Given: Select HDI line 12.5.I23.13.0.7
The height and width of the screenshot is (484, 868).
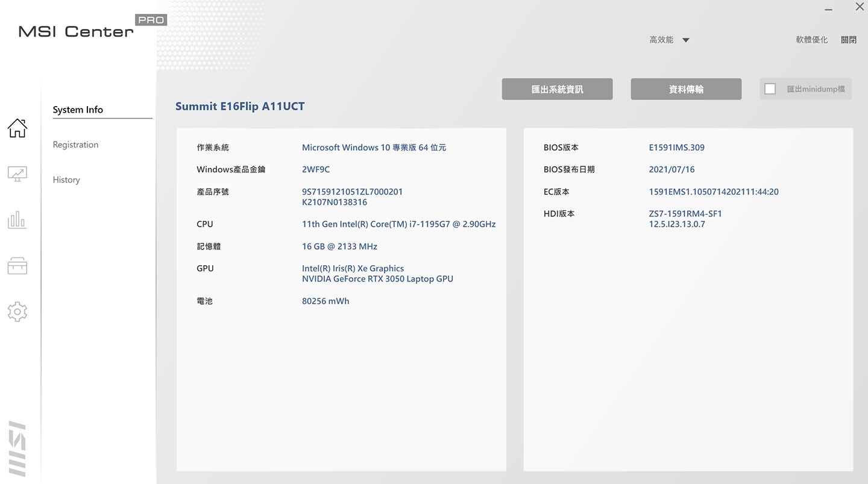Looking at the screenshot, I should [x=677, y=224].
